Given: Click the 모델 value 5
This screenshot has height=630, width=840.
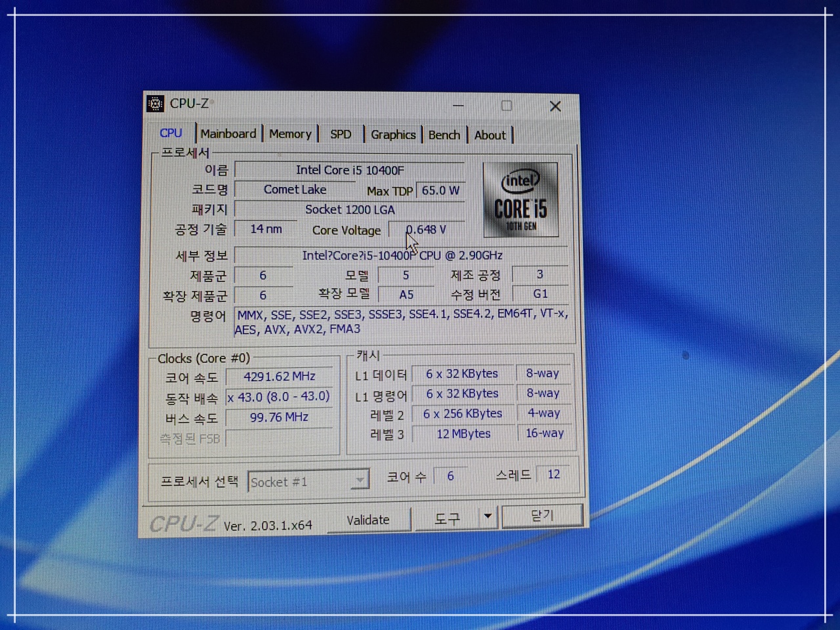Looking at the screenshot, I should 406,275.
